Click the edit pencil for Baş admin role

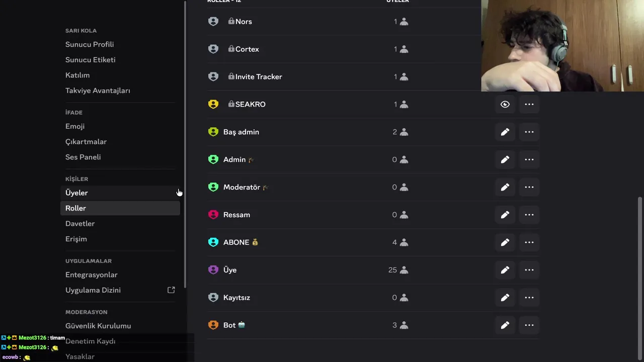[x=505, y=132]
